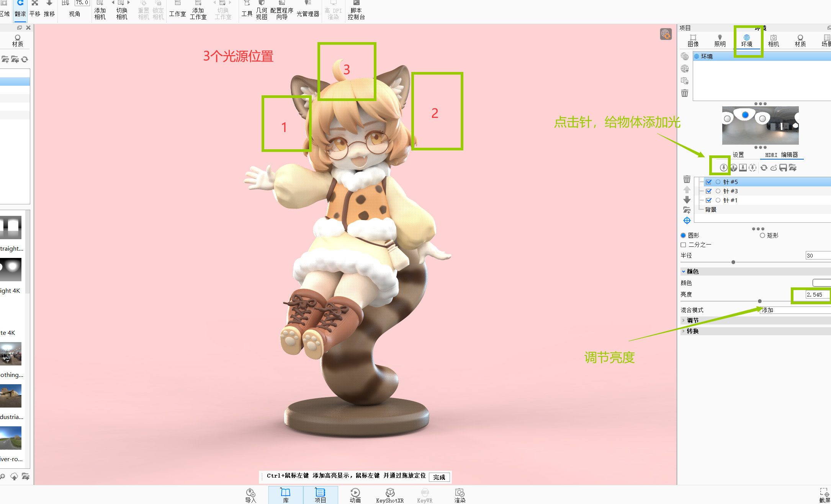Screen dimensions: 831x504
Task: Click the add circular pin icon
Action: 723,168
